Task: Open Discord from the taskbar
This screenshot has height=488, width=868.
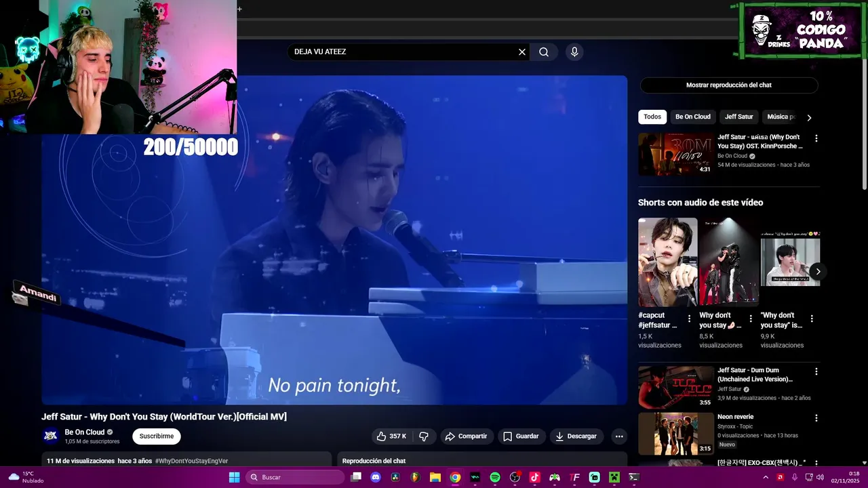Action: click(376, 477)
